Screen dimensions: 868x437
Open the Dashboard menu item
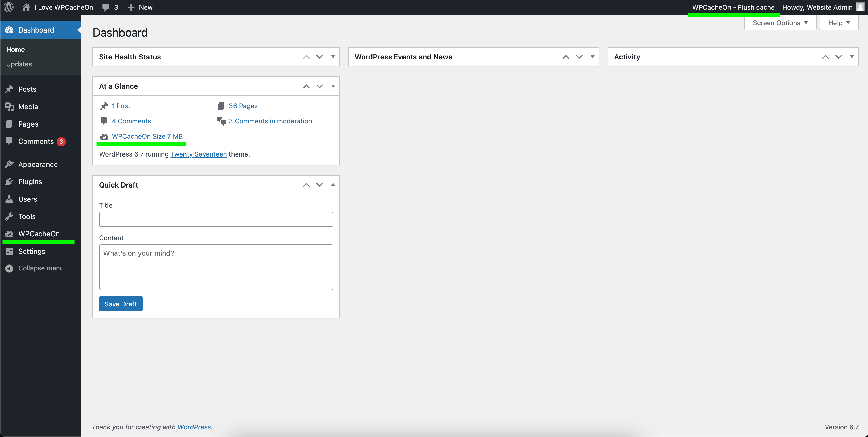(x=41, y=30)
